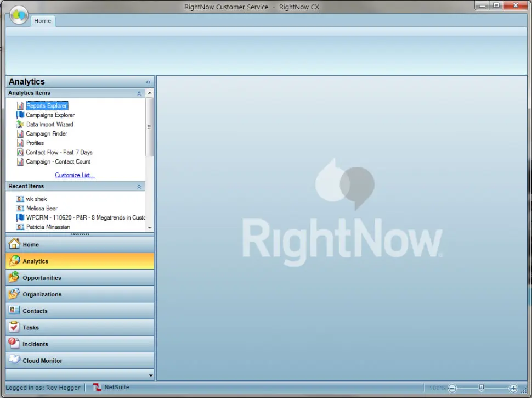Click the zoom in plus button
The width and height of the screenshot is (532, 398).
click(513, 388)
